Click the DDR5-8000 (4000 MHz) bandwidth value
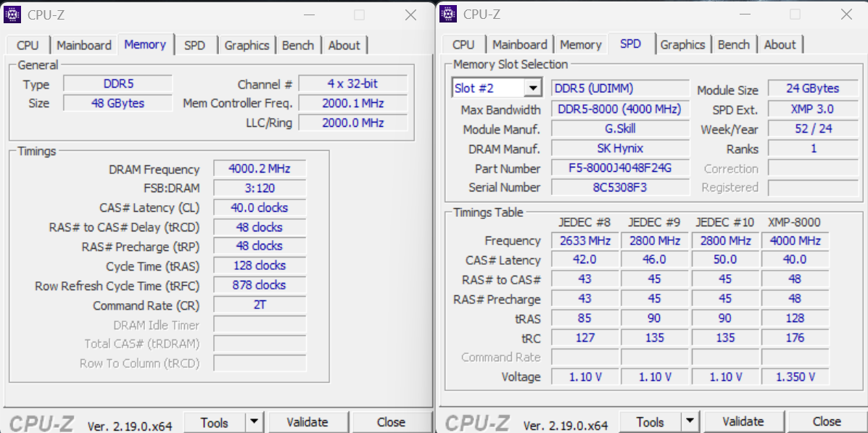The width and height of the screenshot is (868, 433). pyautogui.click(x=621, y=109)
